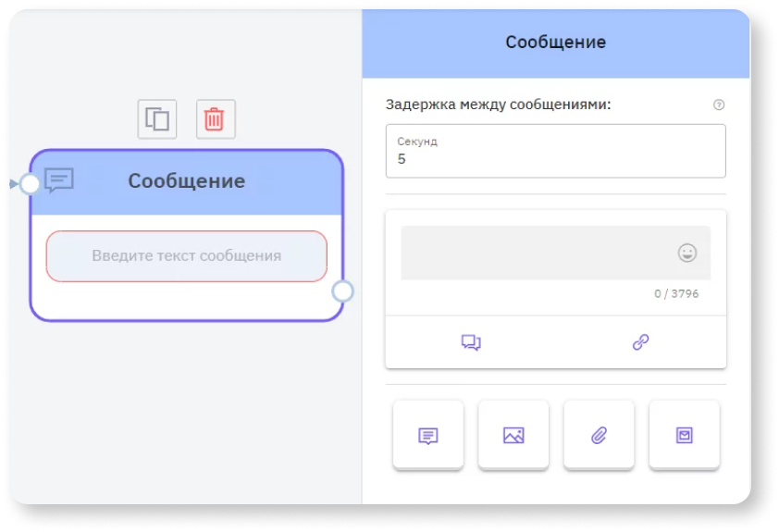
Task: Click the gray message text area
Action: click(x=537, y=253)
